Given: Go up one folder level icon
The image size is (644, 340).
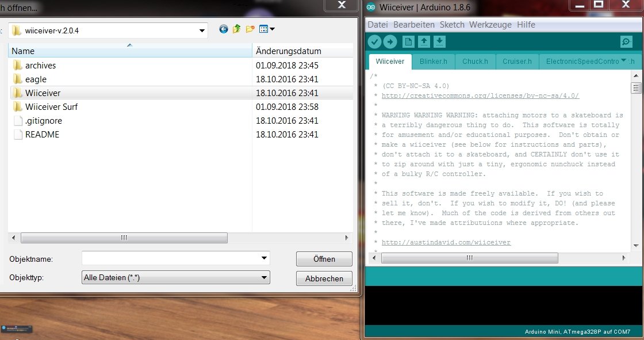Looking at the screenshot, I should tap(236, 29).
